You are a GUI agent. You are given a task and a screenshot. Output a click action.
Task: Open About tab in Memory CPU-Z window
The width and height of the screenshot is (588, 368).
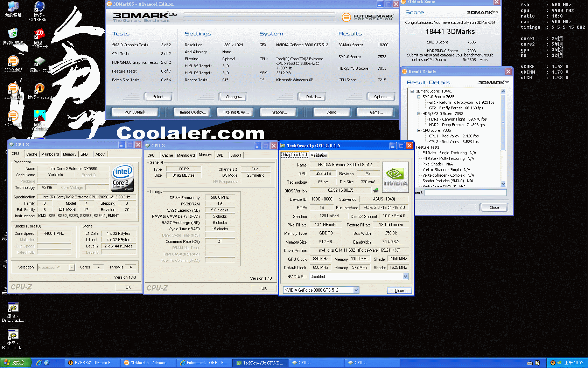pyautogui.click(x=236, y=155)
